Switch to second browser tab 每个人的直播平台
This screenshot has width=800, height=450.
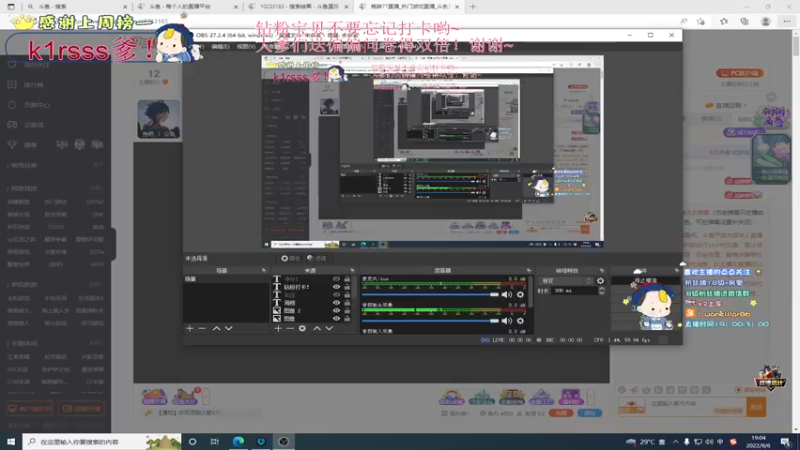187,7
